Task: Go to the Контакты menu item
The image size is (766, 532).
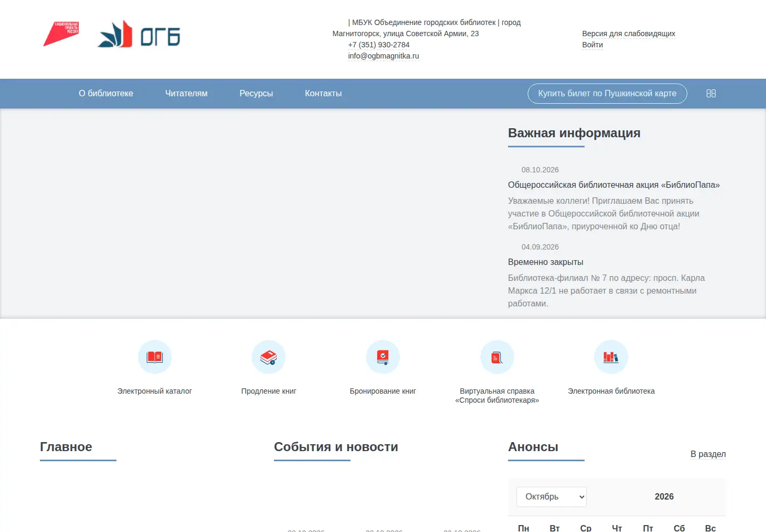Action: [323, 94]
